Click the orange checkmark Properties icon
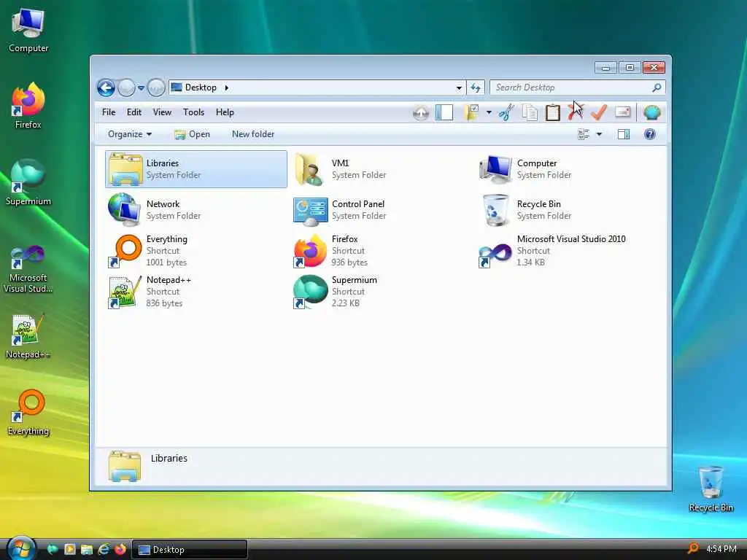The image size is (747, 560). click(x=599, y=112)
